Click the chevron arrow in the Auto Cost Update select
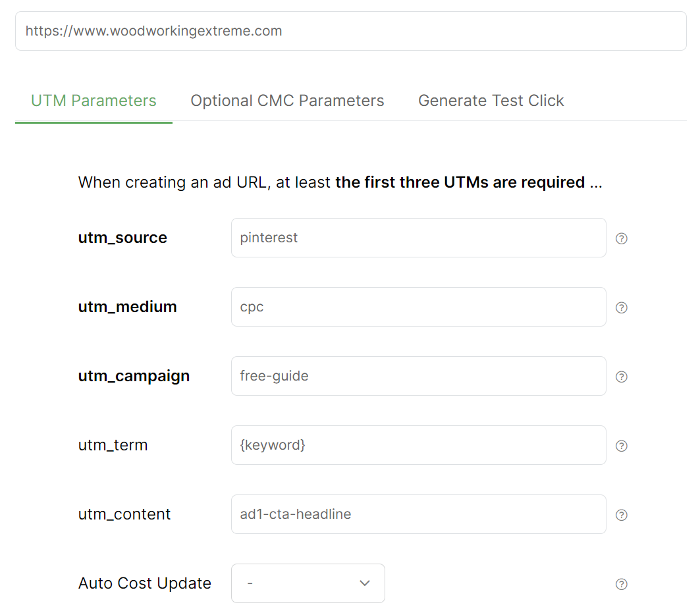 click(x=365, y=583)
